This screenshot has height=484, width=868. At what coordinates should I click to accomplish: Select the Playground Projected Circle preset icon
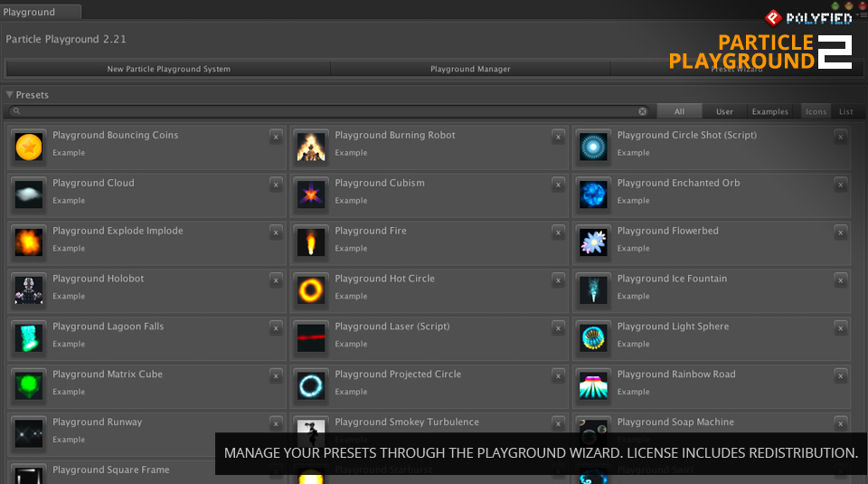pyautogui.click(x=311, y=385)
